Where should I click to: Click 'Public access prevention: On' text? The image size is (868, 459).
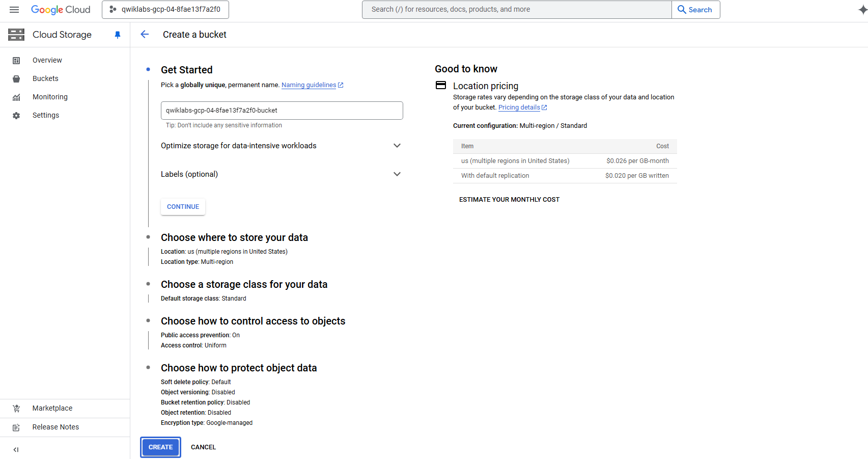point(200,335)
